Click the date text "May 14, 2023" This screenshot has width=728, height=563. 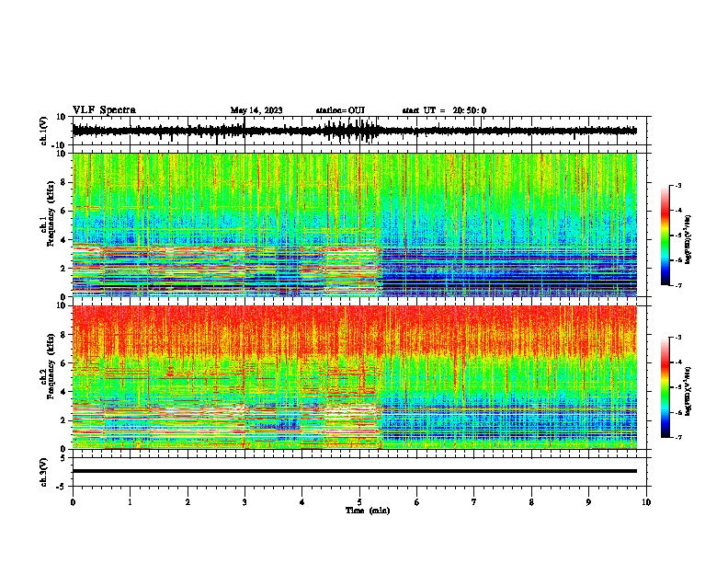[256, 110]
